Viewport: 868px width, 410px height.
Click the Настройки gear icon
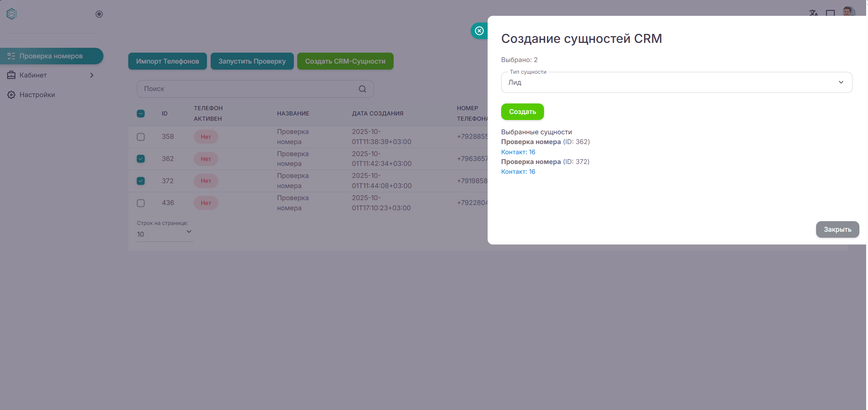[11, 95]
